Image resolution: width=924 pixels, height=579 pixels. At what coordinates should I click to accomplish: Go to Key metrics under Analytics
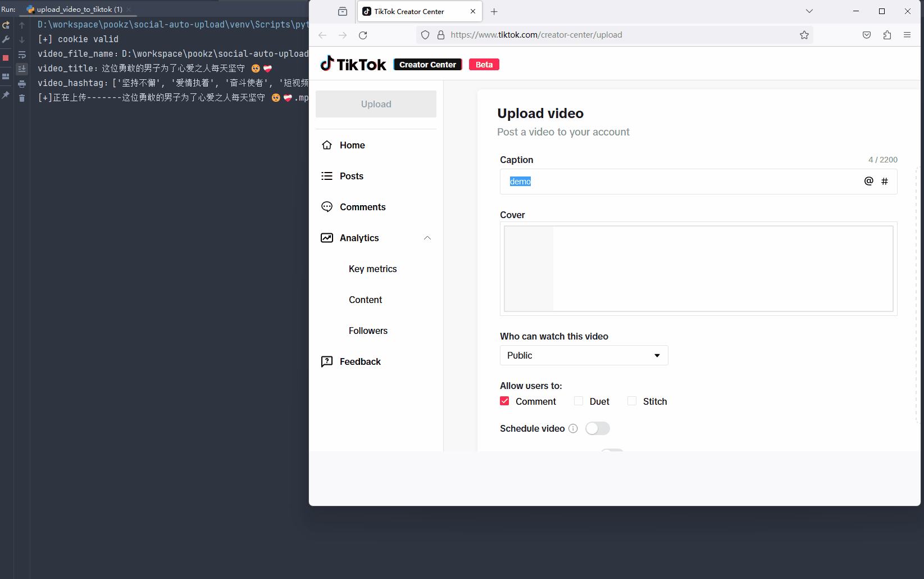click(x=372, y=269)
